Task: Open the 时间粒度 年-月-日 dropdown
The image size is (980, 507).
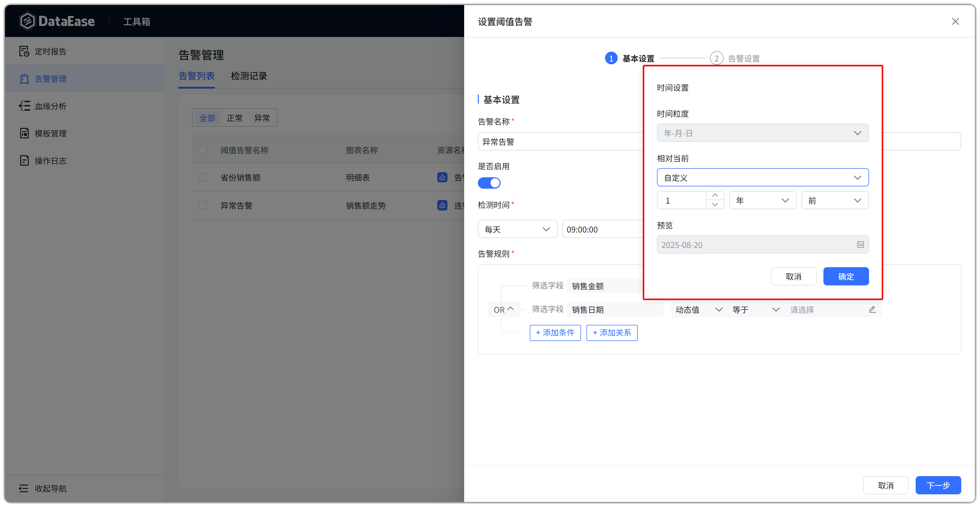Action: [x=762, y=133]
